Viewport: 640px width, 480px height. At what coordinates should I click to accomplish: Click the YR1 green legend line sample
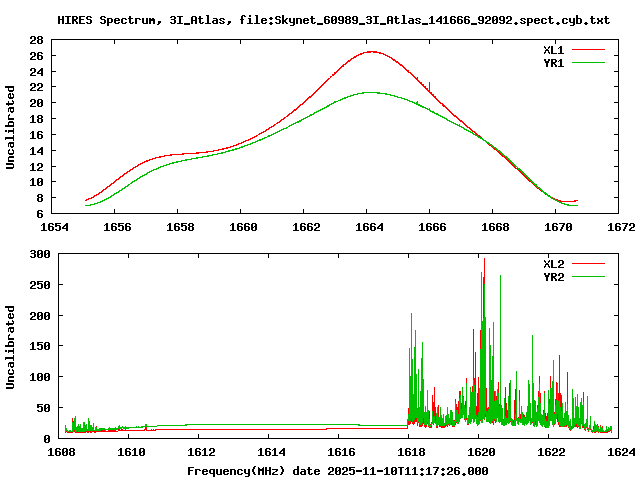[588, 62]
